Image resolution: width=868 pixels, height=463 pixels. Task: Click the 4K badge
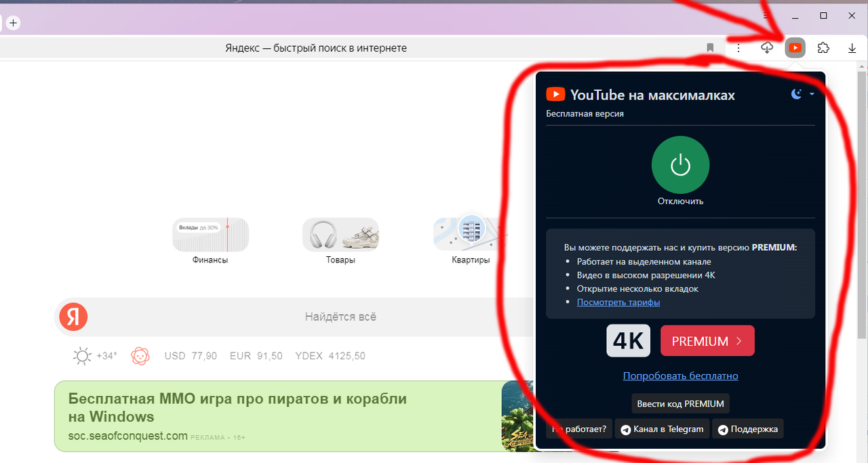[628, 341]
